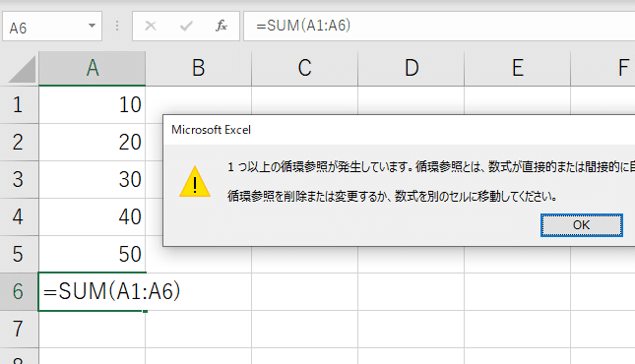Expand the Name Box dropdown arrow
This screenshot has height=364, width=635.
pos(92,26)
